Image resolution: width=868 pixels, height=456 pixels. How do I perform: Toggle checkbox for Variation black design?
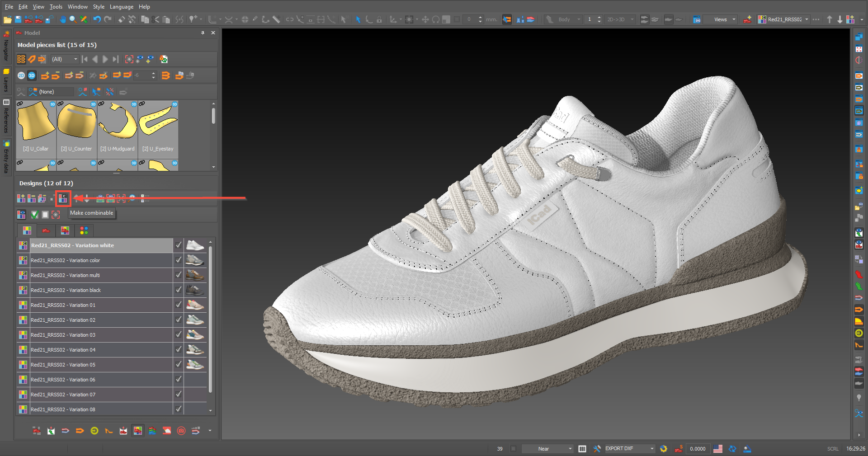pyautogui.click(x=179, y=290)
